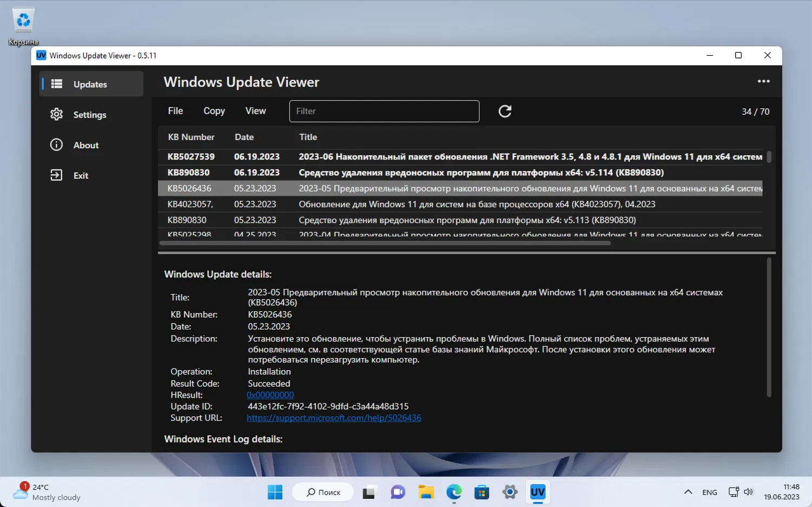Open the About page
The height and width of the screenshot is (507, 812).
pyautogui.click(x=91, y=145)
